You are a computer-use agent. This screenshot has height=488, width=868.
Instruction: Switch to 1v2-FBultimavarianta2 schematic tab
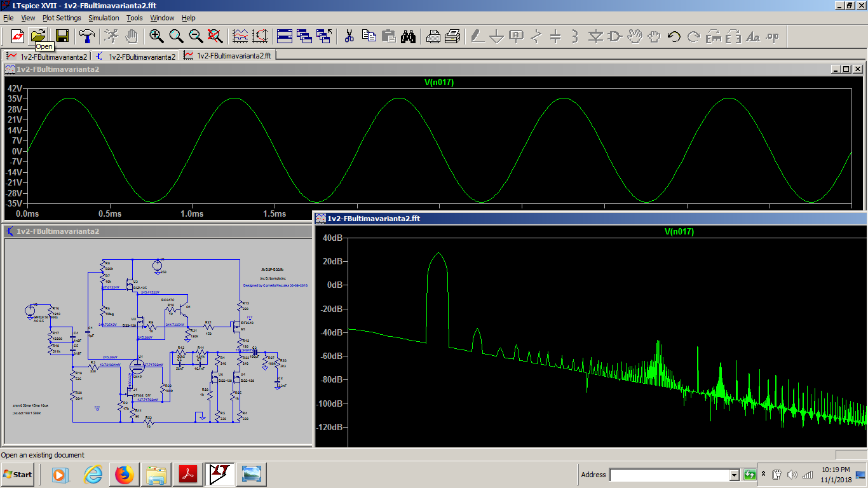click(x=135, y=56)
